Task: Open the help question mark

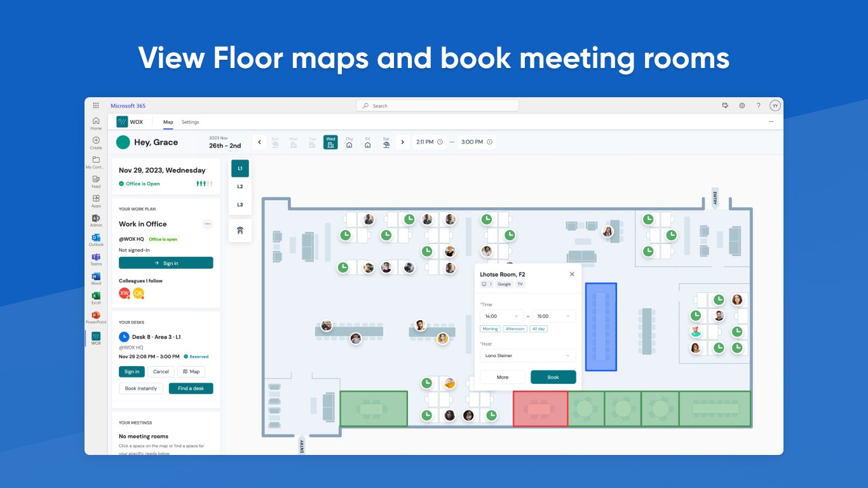Action: click(x=758, y=105)
